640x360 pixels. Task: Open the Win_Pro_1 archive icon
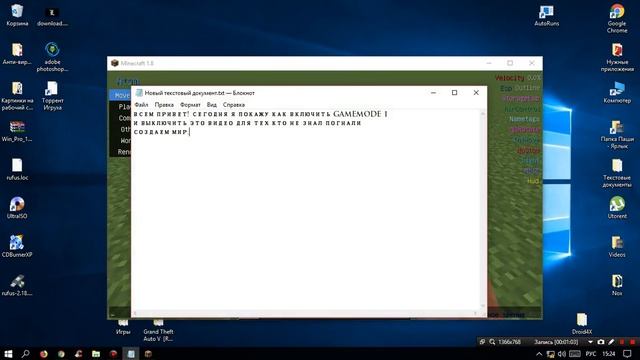(17, 131)
